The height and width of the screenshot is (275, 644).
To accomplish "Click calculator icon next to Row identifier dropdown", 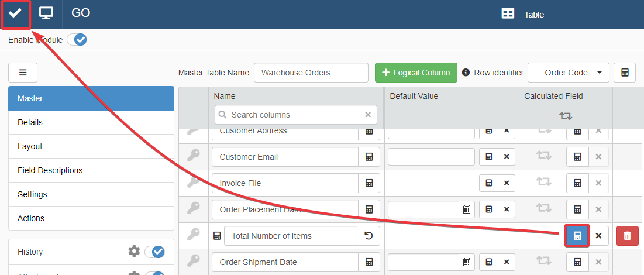I will [625, 73].
